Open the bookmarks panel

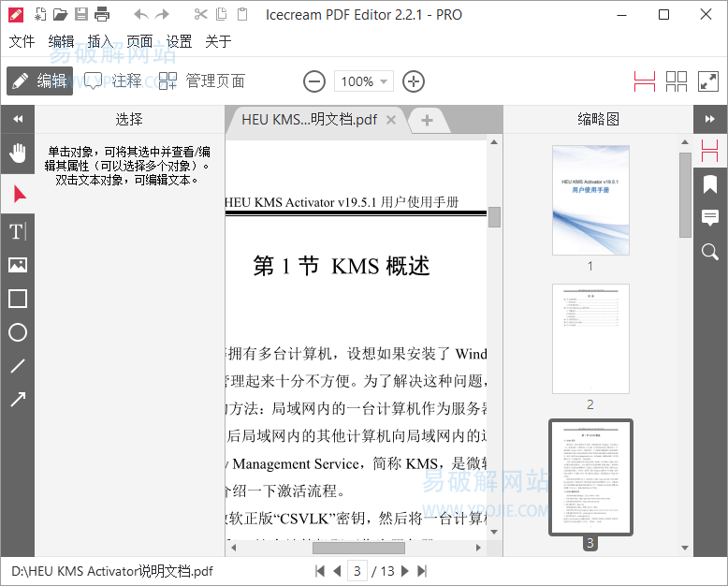coord(710,184)
